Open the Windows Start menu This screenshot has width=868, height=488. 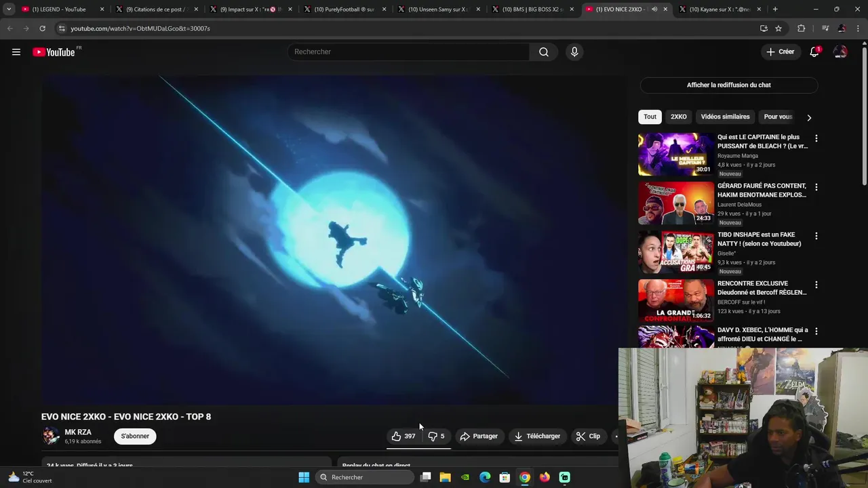(x=304, y=477)
